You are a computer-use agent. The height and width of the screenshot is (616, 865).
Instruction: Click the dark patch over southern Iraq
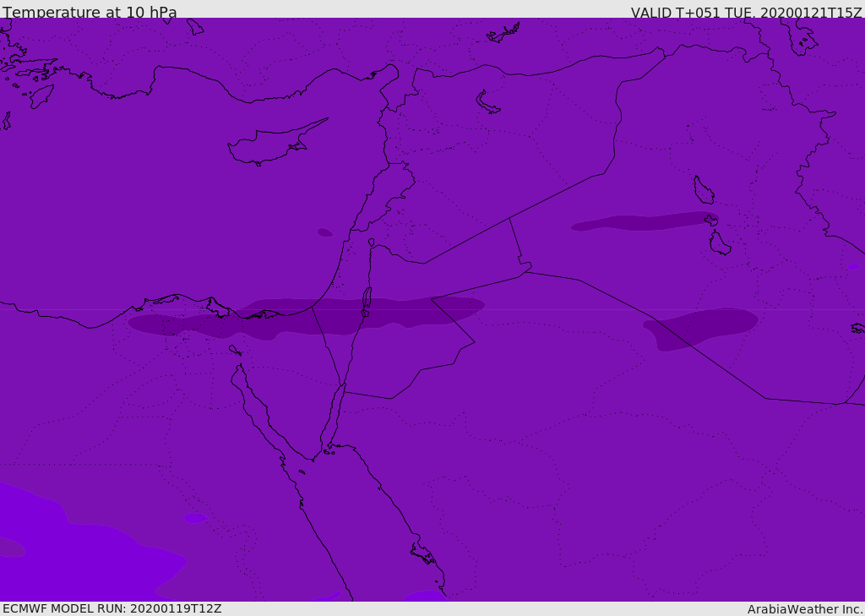coord(701,327)
